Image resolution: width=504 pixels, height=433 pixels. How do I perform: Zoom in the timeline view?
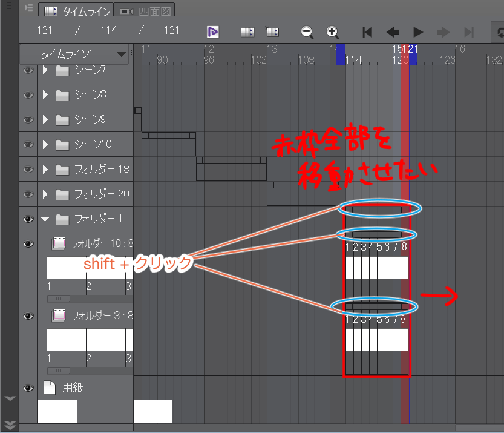coord(332,31)
